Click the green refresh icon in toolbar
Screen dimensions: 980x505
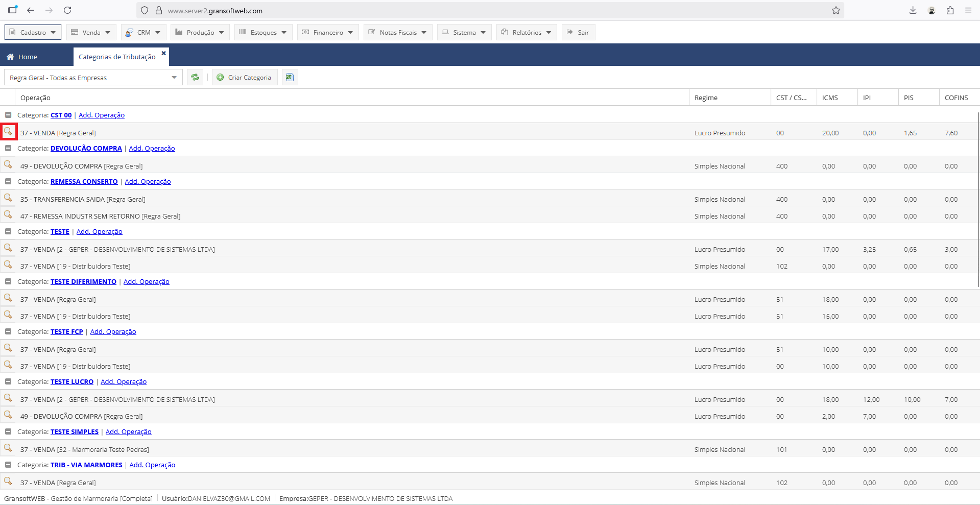coord(195,78)
